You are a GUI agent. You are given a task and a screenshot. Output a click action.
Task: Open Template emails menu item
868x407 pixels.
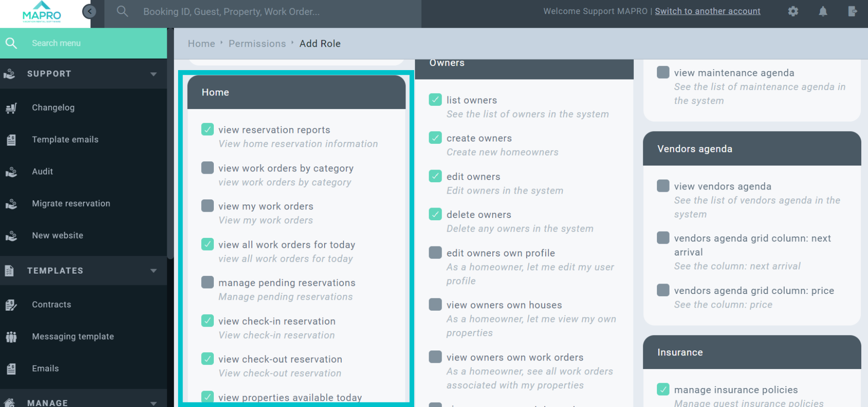[x=65, y=140]
